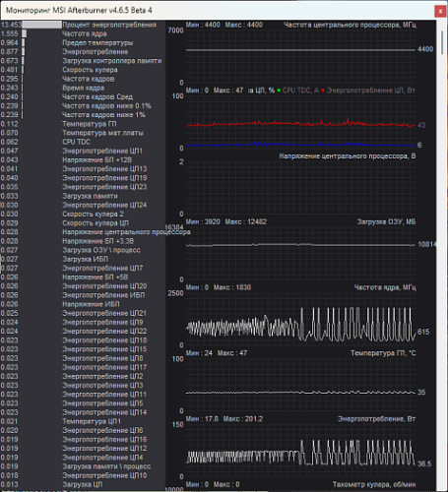
Task: Click the blue CPU usage curve
Action: click(300, 144)
